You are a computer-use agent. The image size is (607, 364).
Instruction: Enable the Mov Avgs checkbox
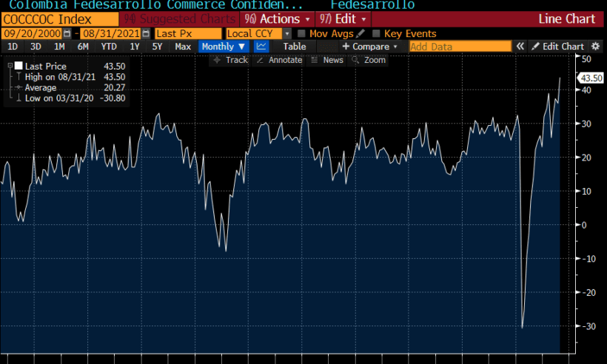click(302, 33)
